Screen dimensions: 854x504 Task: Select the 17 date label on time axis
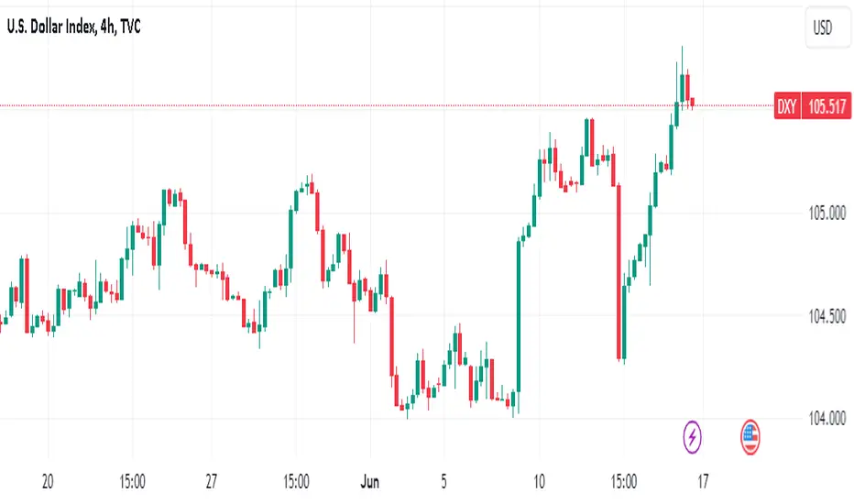pos(703,482)
